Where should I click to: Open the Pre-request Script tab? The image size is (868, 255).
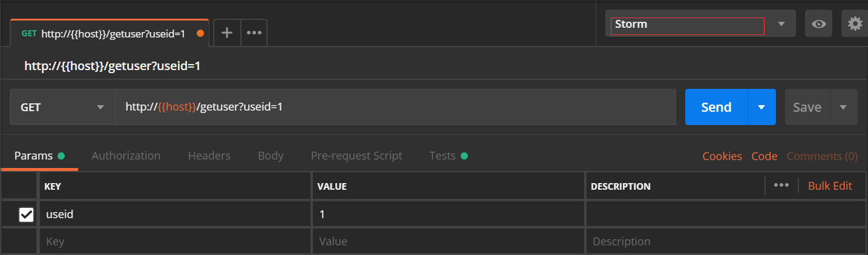357,155
